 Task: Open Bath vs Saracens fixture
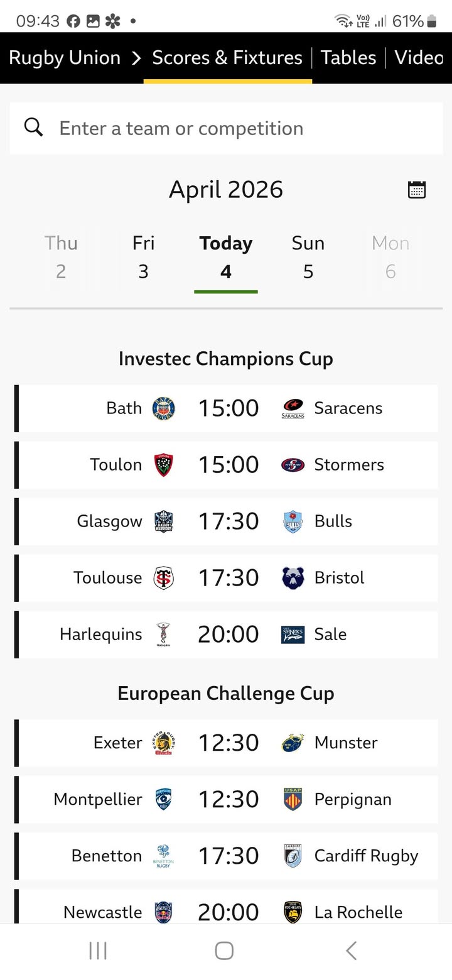pos(227,408)
